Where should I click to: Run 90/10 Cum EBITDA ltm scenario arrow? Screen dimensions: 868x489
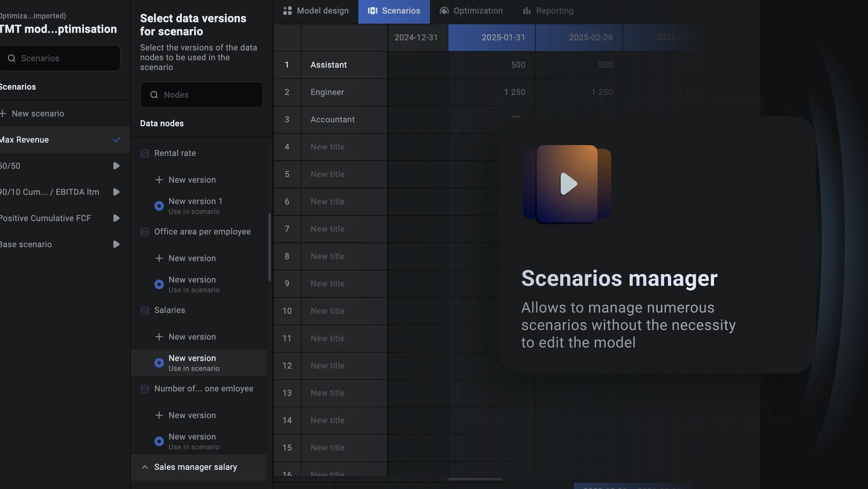click(x=116, y=192)
